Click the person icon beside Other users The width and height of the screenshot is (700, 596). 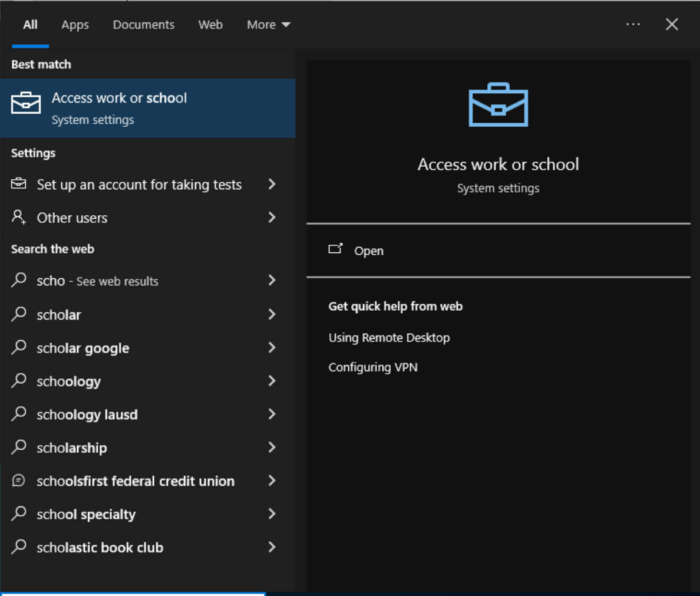click(19, 217)
